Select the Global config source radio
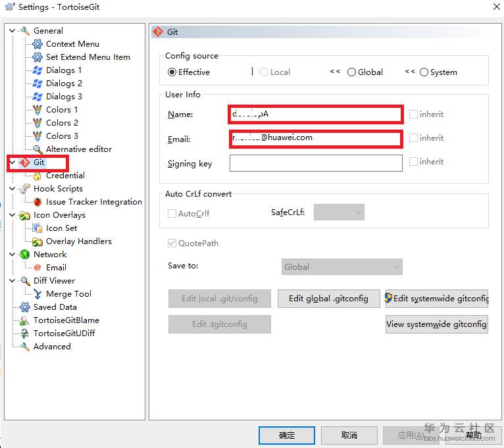 [x=351, y=72]
